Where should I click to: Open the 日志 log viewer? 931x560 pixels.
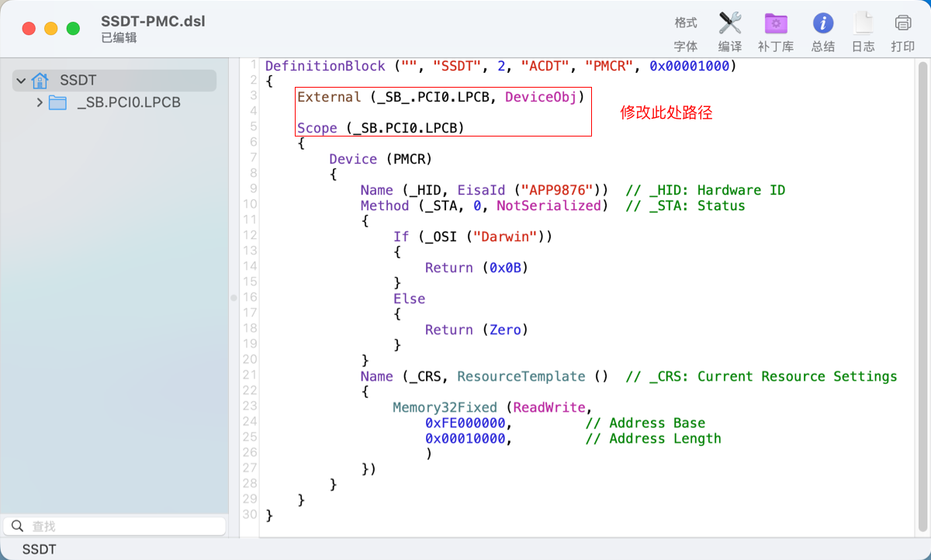(x=863, y=23)
